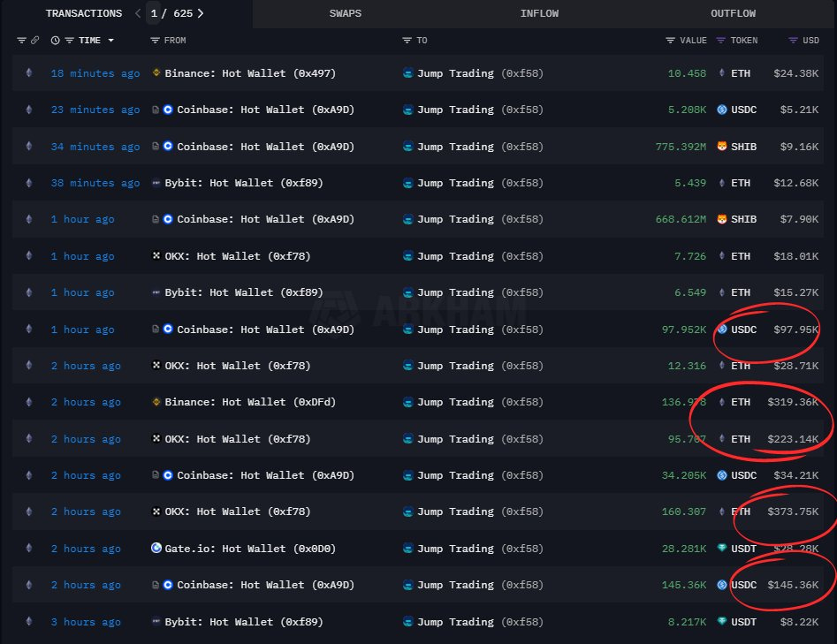Click Bybit: Hot Wallet (0xf89) in the 6.549 ETH row
The image size is (837, 644).
pyautogui.click(x=243, y=293)
